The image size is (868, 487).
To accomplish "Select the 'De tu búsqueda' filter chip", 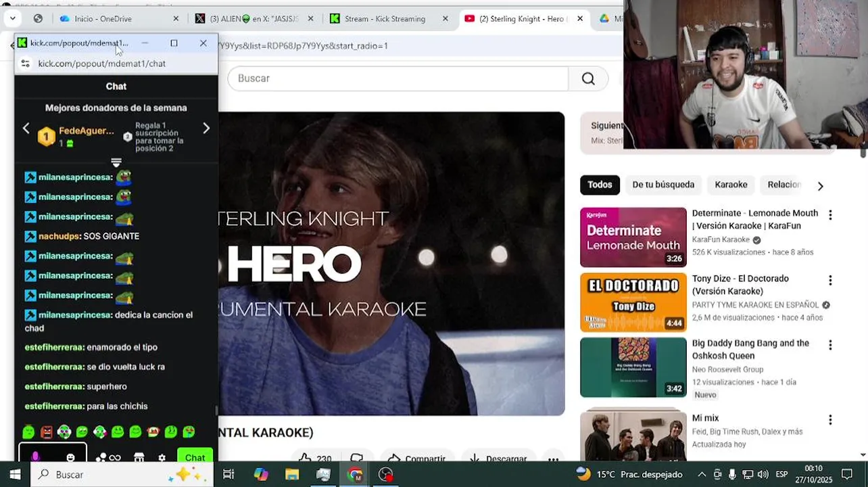I will (x=663, y=185).
